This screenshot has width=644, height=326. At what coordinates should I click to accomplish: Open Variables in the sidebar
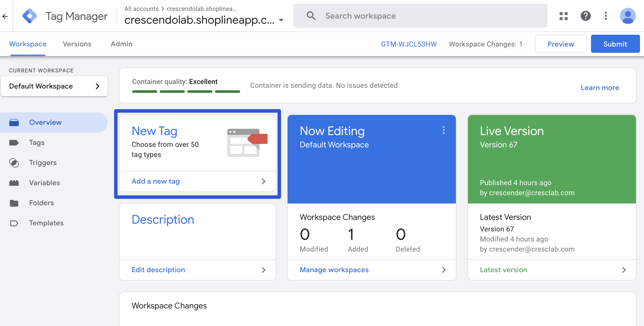(44, 183)
